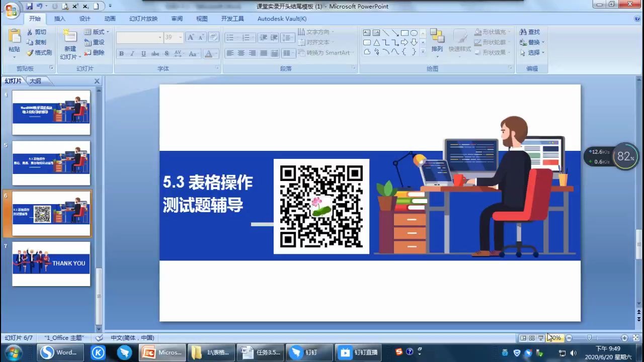
Task: Open 幻灯片放映 ribbon tab
Action: [x=143, y=19]
